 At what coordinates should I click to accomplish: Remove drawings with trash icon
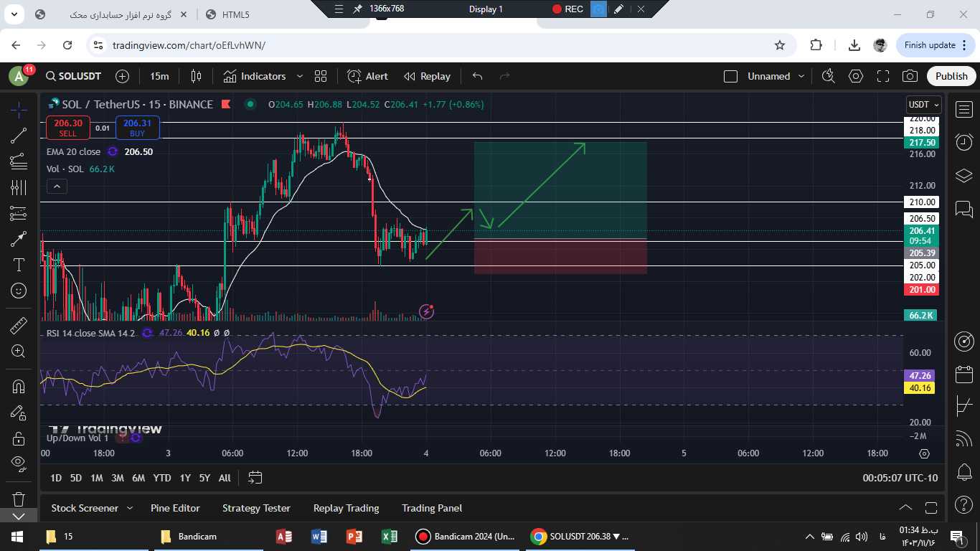[19, 499]
